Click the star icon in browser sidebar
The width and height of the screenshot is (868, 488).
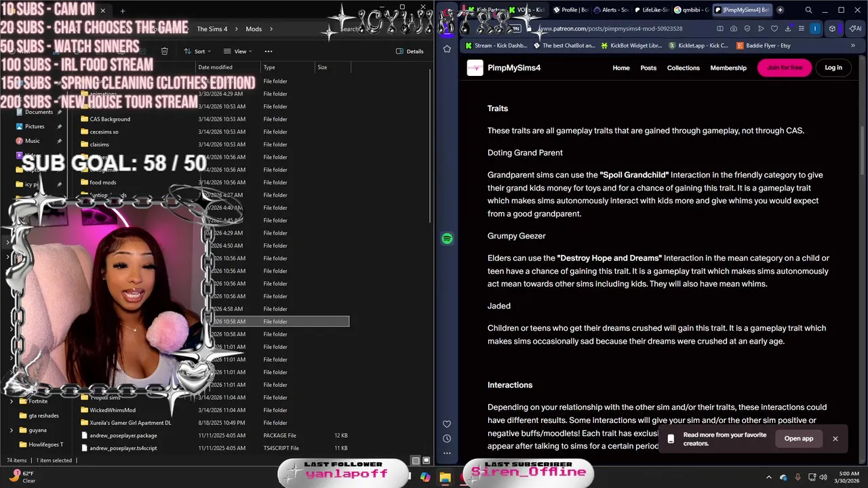447,49
